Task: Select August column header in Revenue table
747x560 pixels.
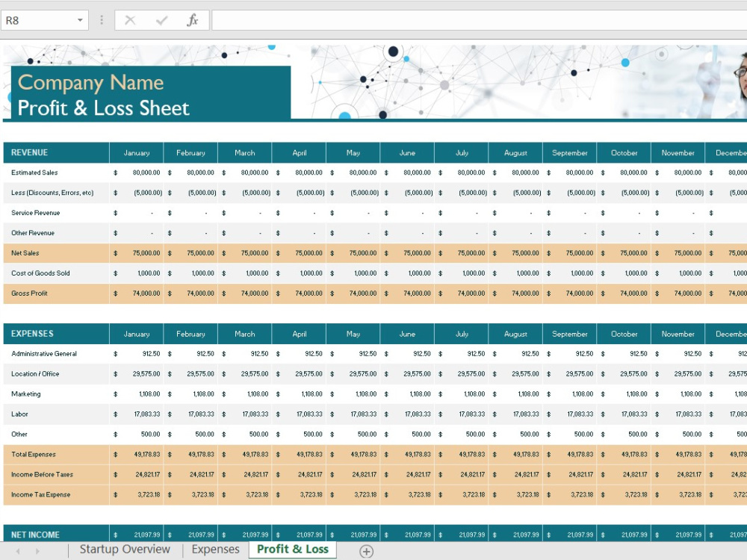Action: coord(515,153)
